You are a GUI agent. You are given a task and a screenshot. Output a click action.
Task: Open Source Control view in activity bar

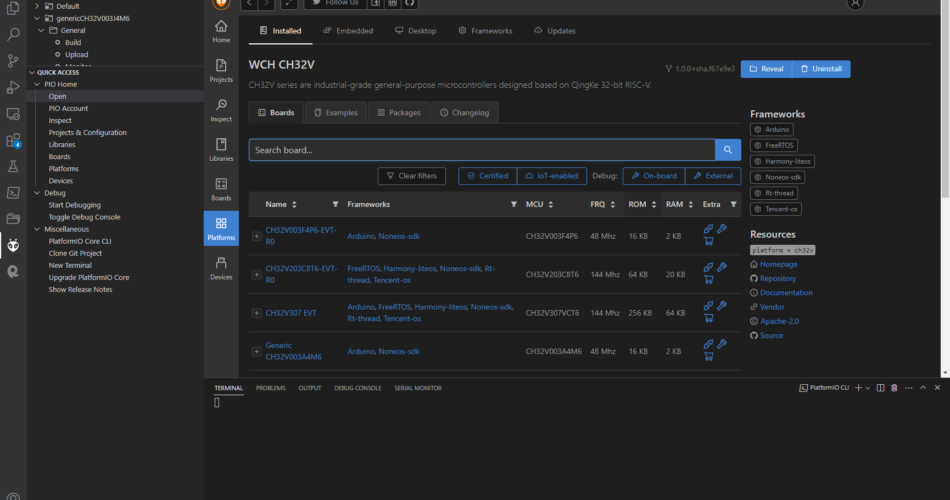pyautogui.click(x=13, y=61)
